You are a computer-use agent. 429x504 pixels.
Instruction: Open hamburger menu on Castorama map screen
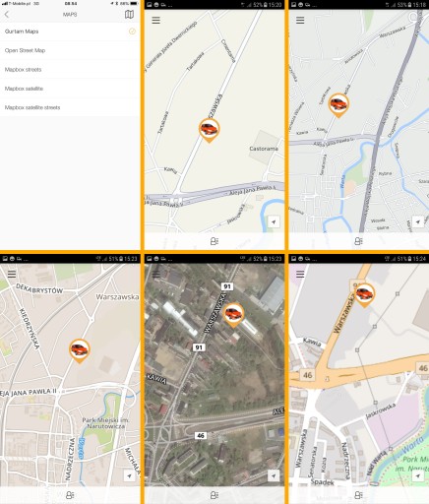point(155,21)
